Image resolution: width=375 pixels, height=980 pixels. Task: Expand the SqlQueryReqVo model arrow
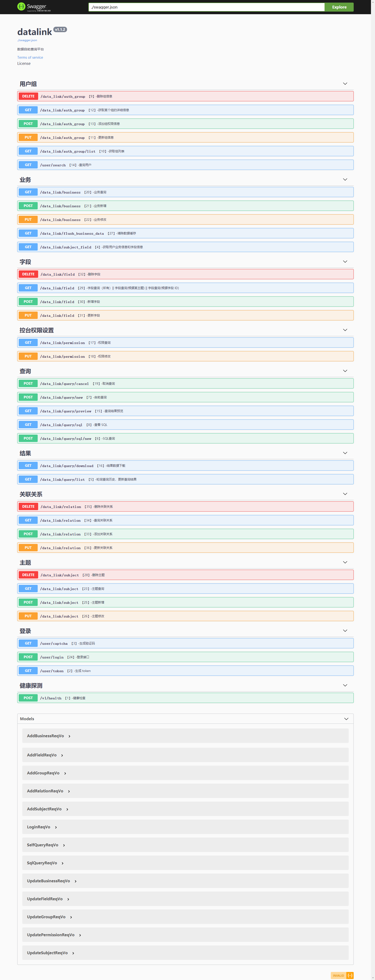point(63,863)
